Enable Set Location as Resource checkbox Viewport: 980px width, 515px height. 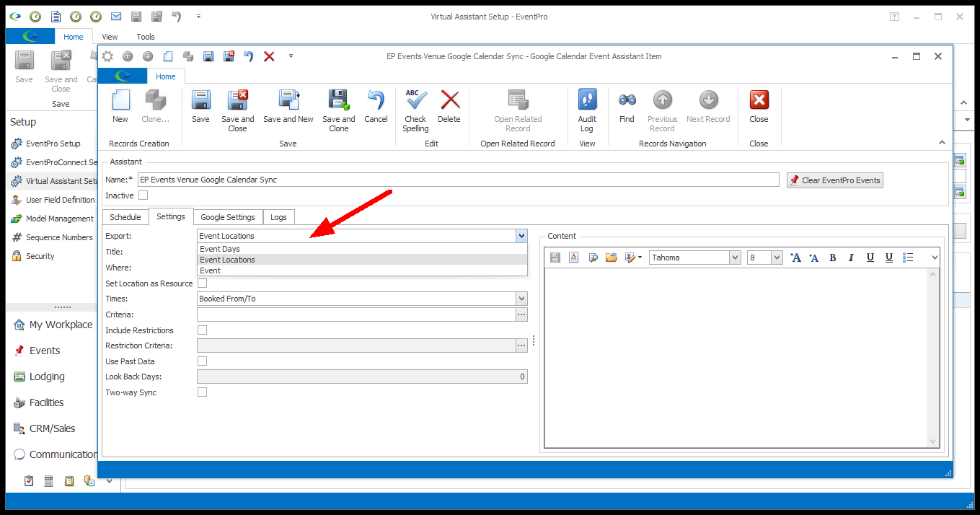202,283
